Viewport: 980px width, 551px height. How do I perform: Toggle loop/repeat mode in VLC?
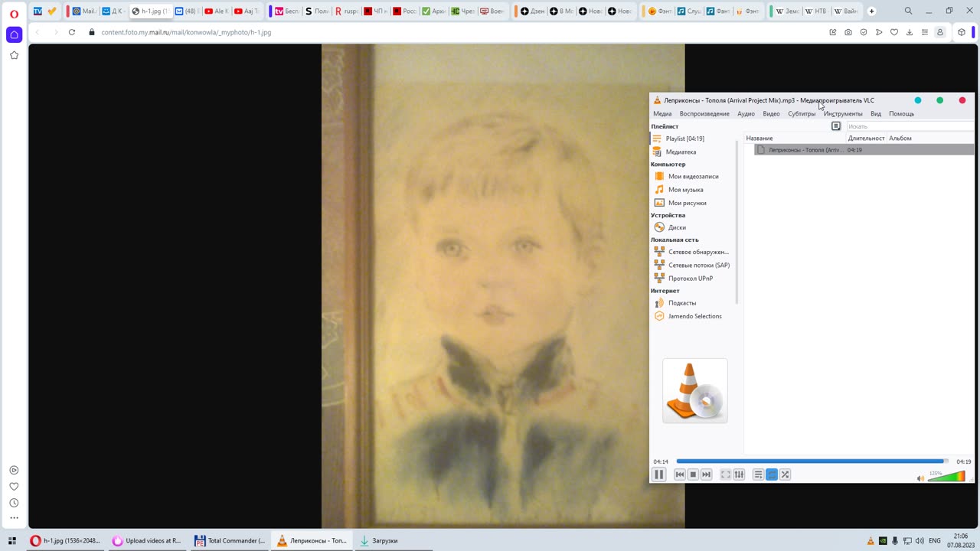(772, 474)
